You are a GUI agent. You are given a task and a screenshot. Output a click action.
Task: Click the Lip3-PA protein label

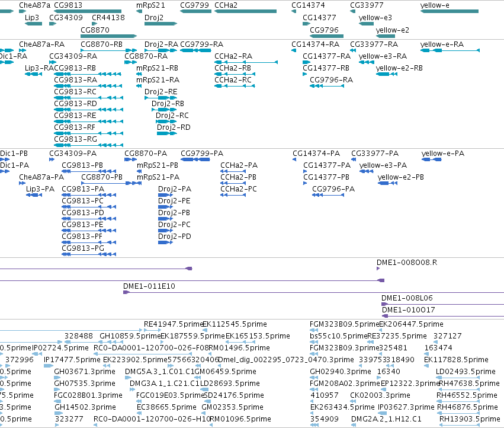point(40,189)
